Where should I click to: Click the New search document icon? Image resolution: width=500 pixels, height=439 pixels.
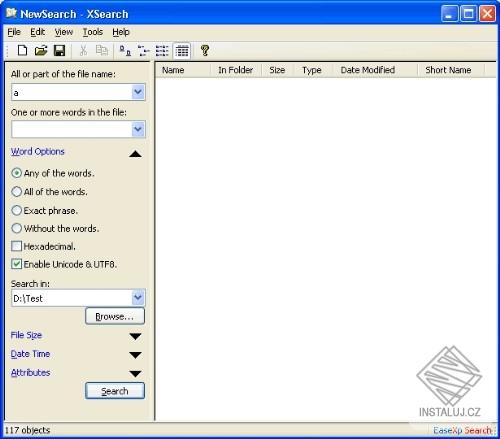[22, 51]
